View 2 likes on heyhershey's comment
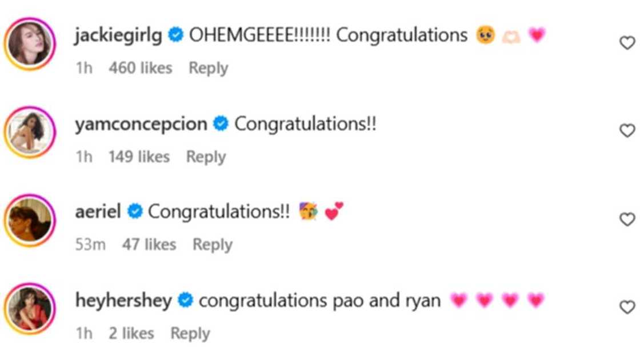Image resolution: width=640 pixels, height=364 pixels. (131, 333)
